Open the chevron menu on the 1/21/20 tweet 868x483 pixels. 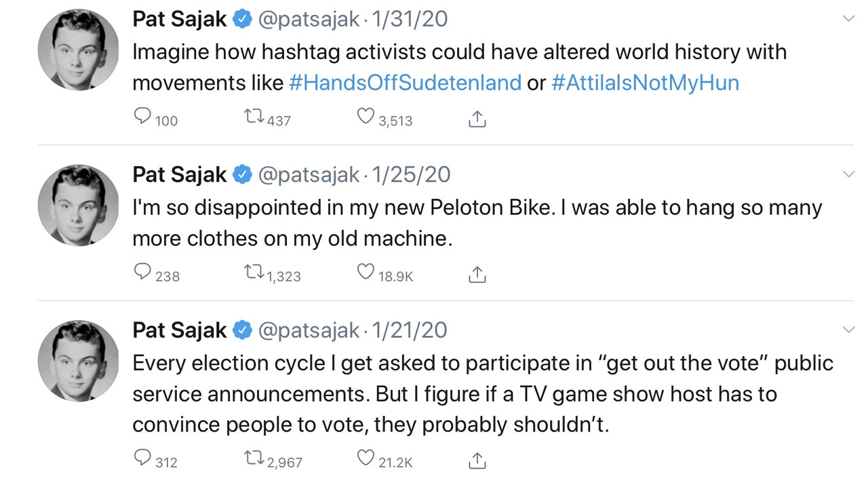point(848,330)
